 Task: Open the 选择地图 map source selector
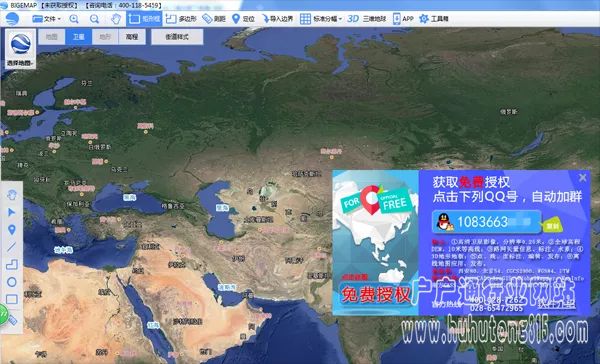21,49
